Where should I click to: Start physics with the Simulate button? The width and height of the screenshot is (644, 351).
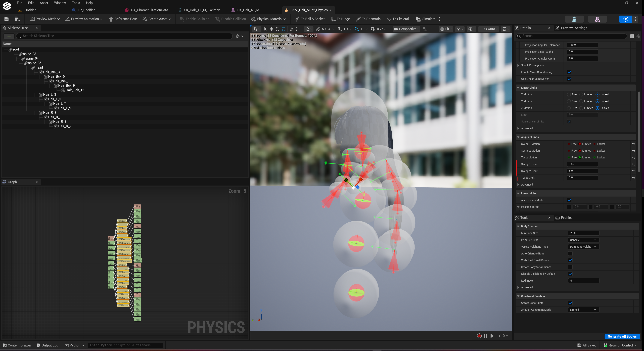tap(426, 19)
